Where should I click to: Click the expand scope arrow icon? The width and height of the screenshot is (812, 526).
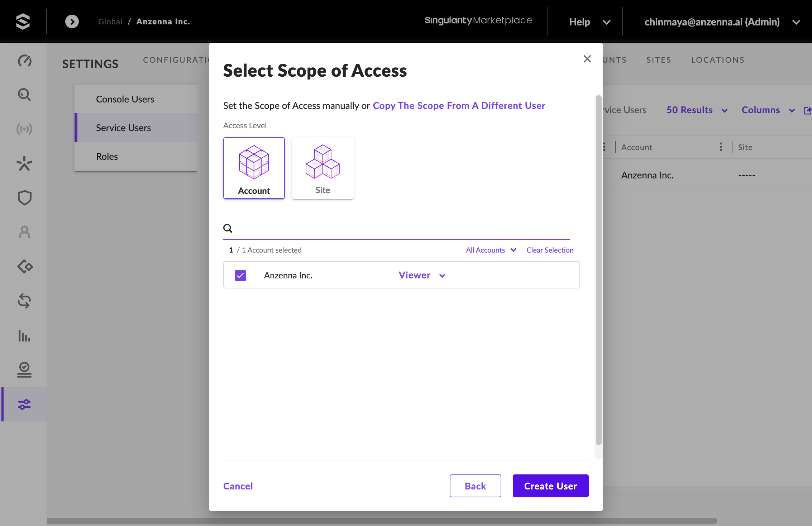click(72, 21)
